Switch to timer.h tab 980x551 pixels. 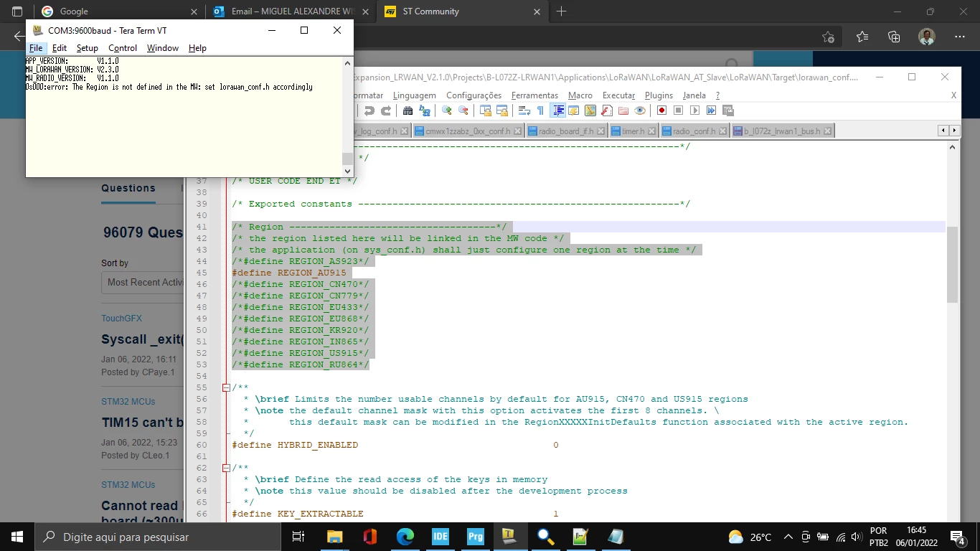point(633,131)
